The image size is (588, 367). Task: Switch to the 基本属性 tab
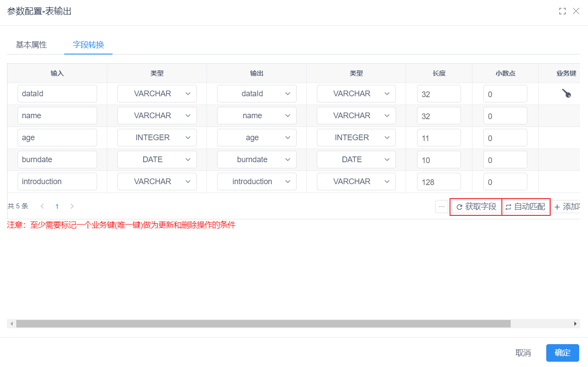pos(31,45)
